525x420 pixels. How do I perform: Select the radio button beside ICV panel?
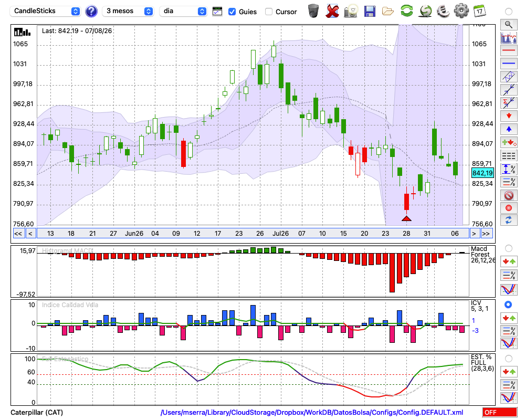(x=508, y=304)
